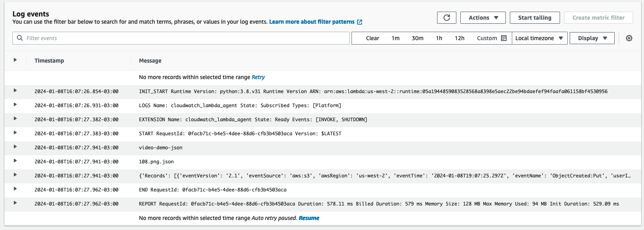Expand all rows using header triangle
The height and width of the screenshot is (230, 644).
pos(15,60)
